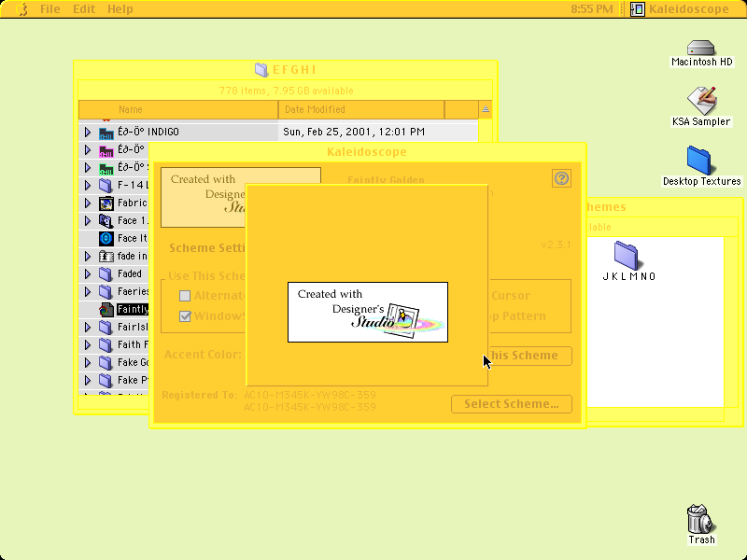The height and width of the screenshot is (560, 747).
Task: Open the Help menu
Action: (x=120, y=9)
